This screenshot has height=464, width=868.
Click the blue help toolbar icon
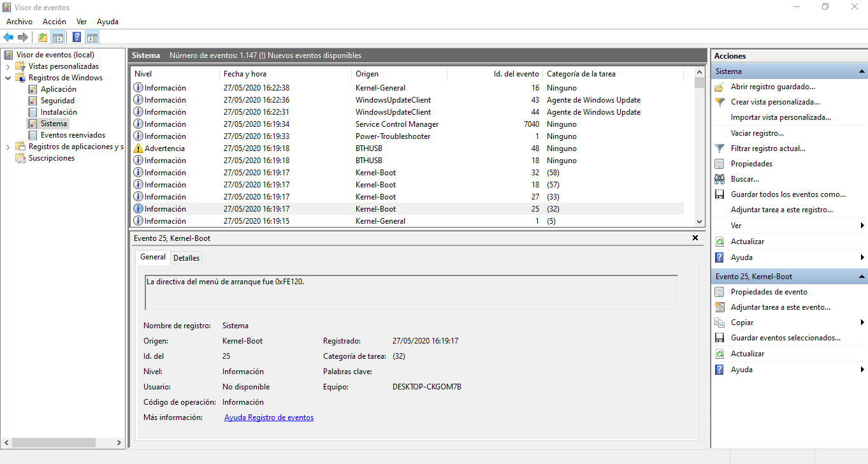(x=77, y=37)
